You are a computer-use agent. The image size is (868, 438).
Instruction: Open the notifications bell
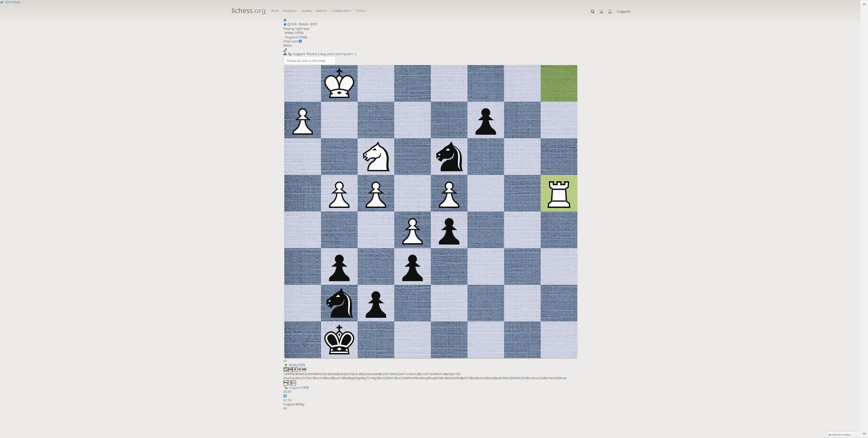pyautogui.click(x=609, y=12)
